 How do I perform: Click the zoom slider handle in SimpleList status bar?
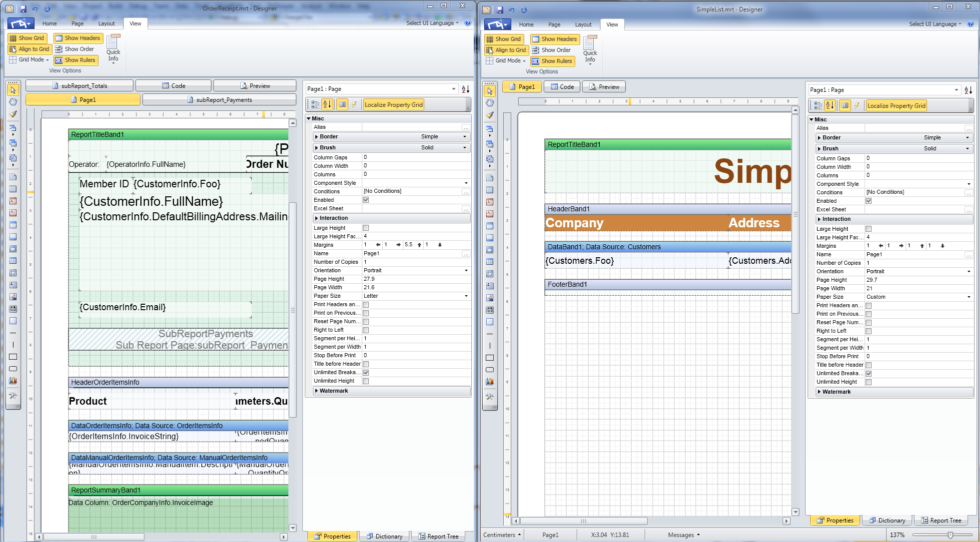pyautogui.click(x=951, y=535)
